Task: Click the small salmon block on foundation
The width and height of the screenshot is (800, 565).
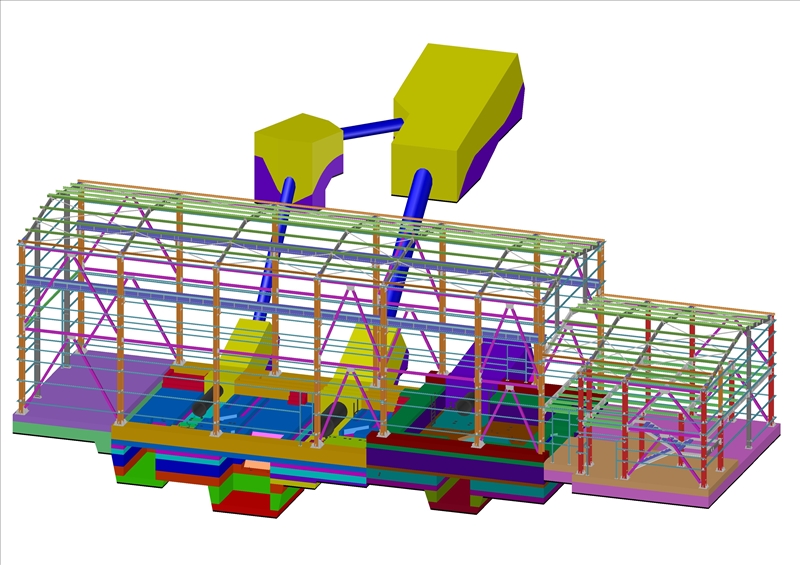Action: [257, 466]
